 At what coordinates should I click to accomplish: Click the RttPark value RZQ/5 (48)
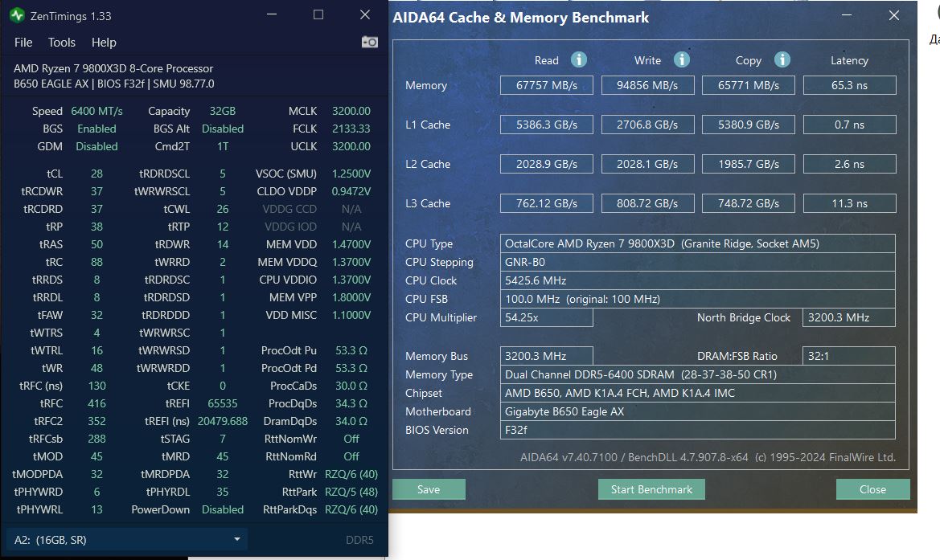[x=351, y=492]
